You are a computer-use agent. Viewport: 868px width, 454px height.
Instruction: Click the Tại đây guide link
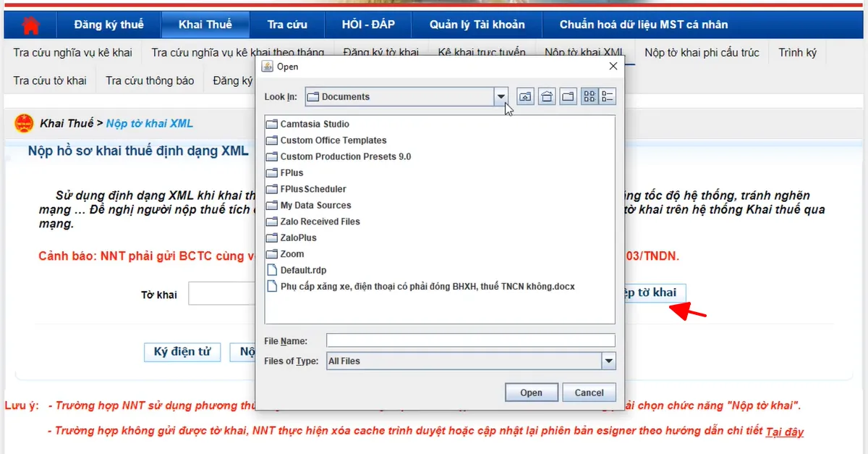[784, 432]
